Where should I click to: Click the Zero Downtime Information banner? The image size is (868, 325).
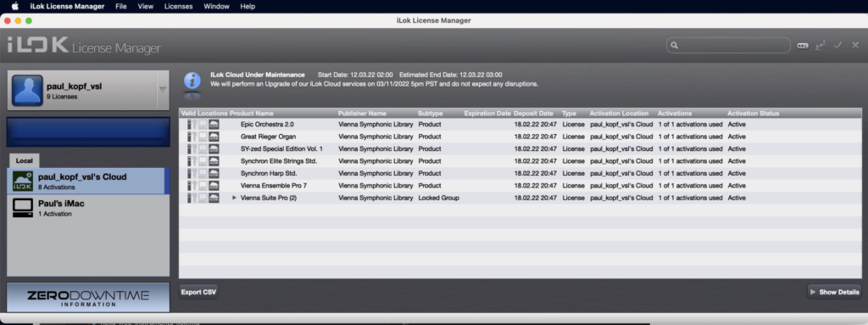88,298
